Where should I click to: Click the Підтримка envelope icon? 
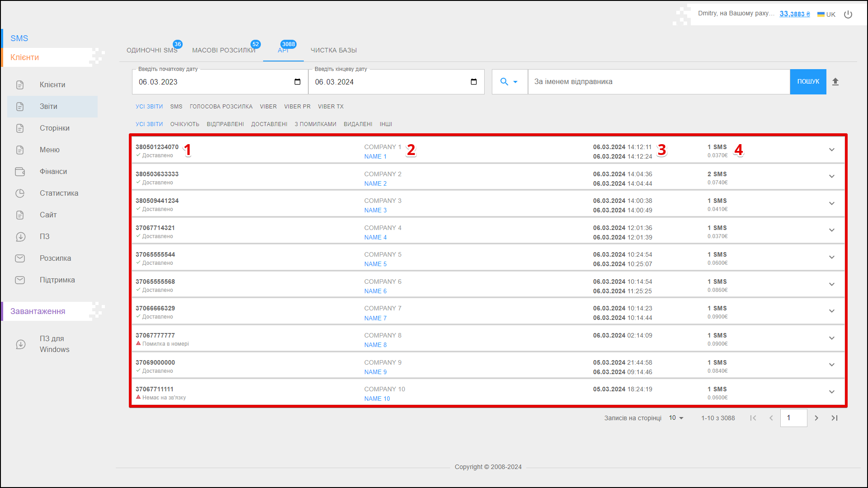click(x=20, y=280)
